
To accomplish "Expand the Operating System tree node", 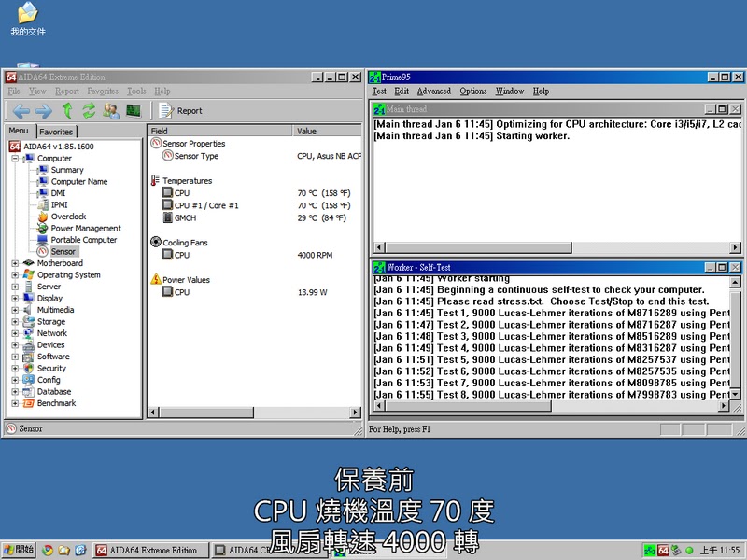I will 15,274.
